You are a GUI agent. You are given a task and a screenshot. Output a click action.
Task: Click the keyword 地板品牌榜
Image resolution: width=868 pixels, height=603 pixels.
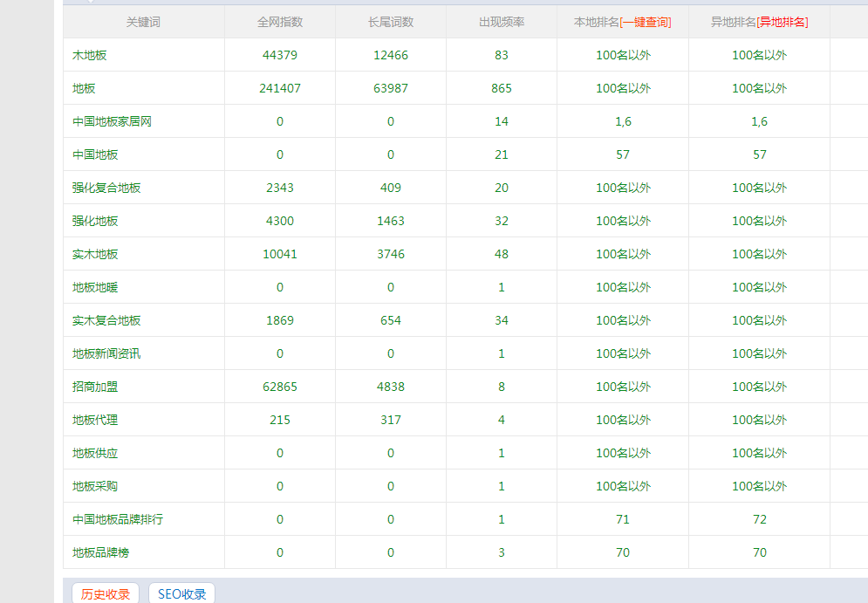coord(101,552)
